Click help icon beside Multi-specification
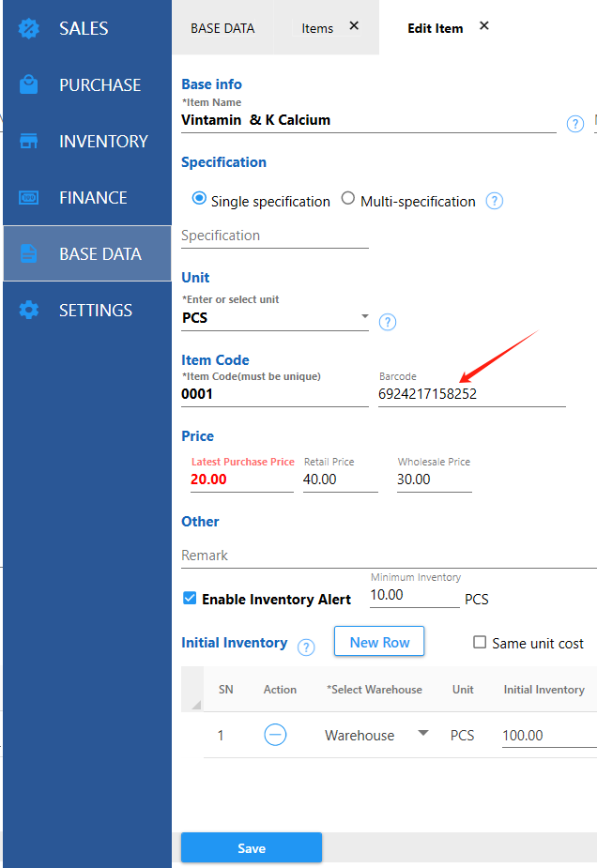Image resolution: width=597 pixels, height=868 pixels. [x=495, y=201]
